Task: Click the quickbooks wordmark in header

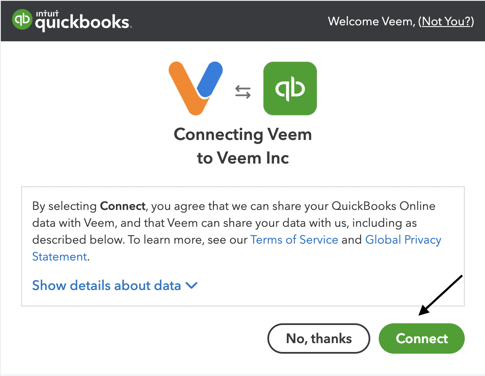Action: [83, 23]
